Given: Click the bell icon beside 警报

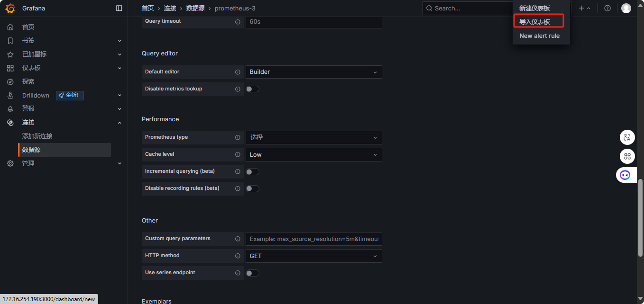Looking at the screenshot, I should point(10,109).
